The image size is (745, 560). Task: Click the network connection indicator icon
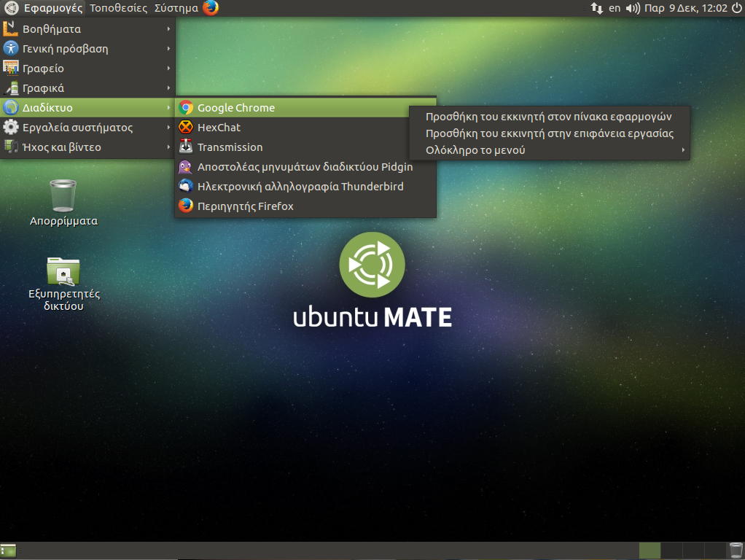596,9
